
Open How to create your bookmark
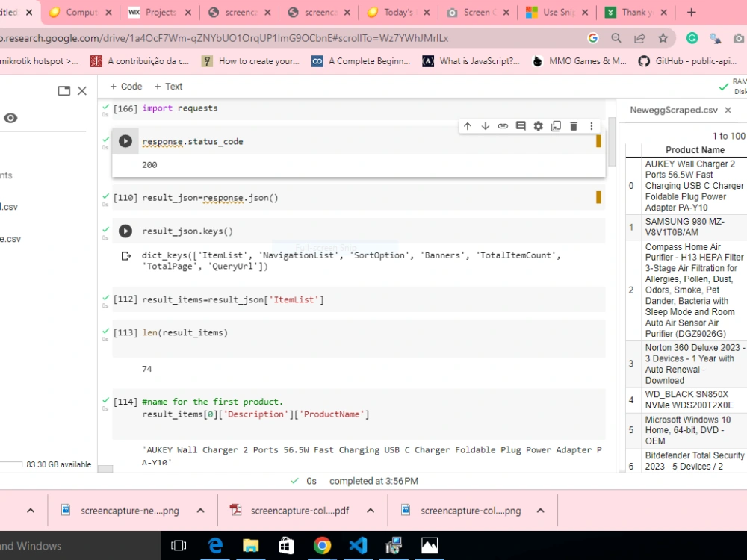click(x=250, y=61)
